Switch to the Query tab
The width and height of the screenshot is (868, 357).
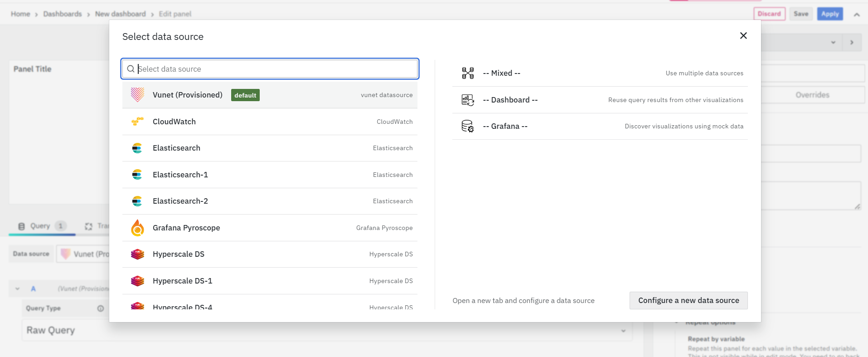coord(40,226)
